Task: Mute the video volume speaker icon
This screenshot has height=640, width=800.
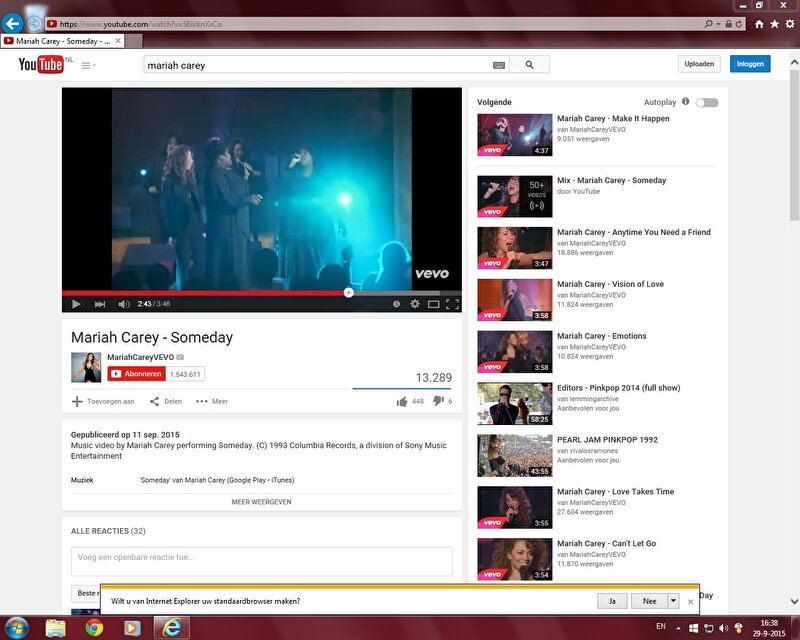Action: 124,304
